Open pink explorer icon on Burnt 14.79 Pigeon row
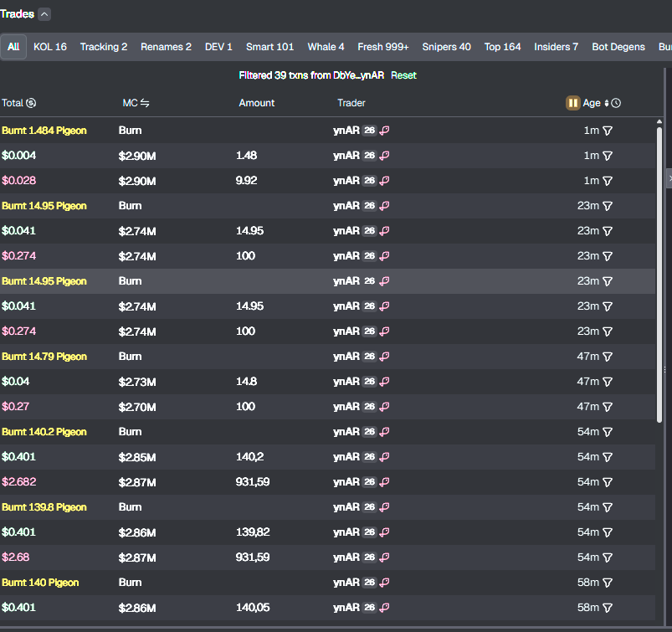Screen dimensions: 672x632 [384, 357]
